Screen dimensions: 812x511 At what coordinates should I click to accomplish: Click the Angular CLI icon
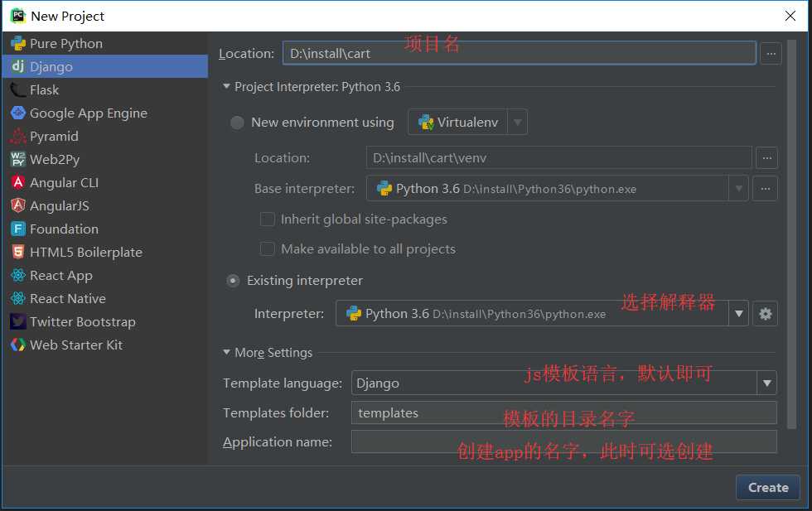(18, 182)
